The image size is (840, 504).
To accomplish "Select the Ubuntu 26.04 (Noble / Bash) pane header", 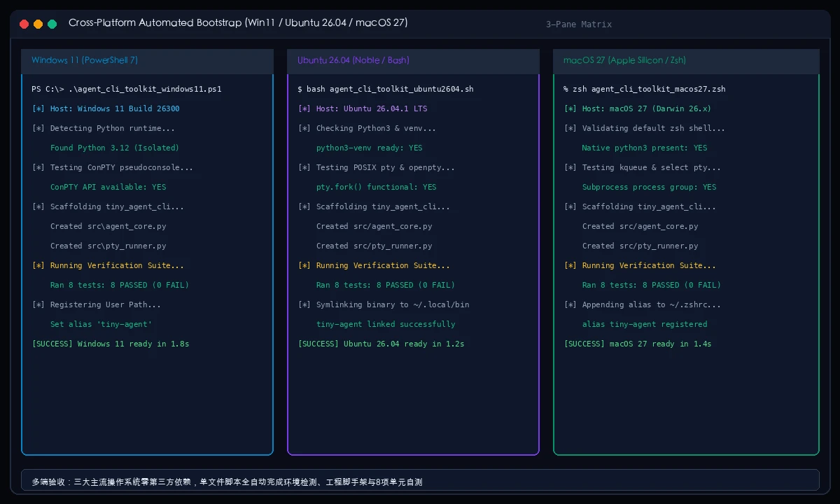I will click(x=413, y=61).
